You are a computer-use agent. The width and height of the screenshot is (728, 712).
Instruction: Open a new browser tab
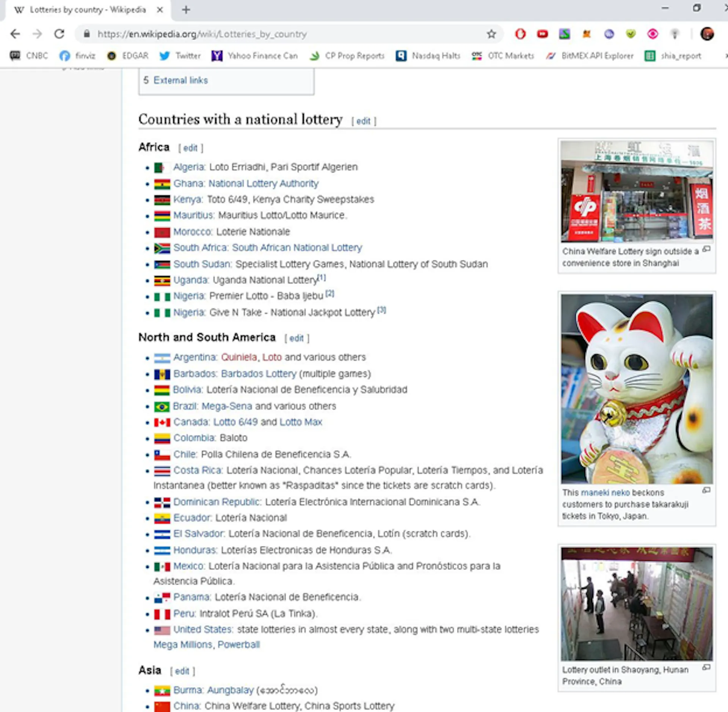pyautogui.click(x=186, y=10)
